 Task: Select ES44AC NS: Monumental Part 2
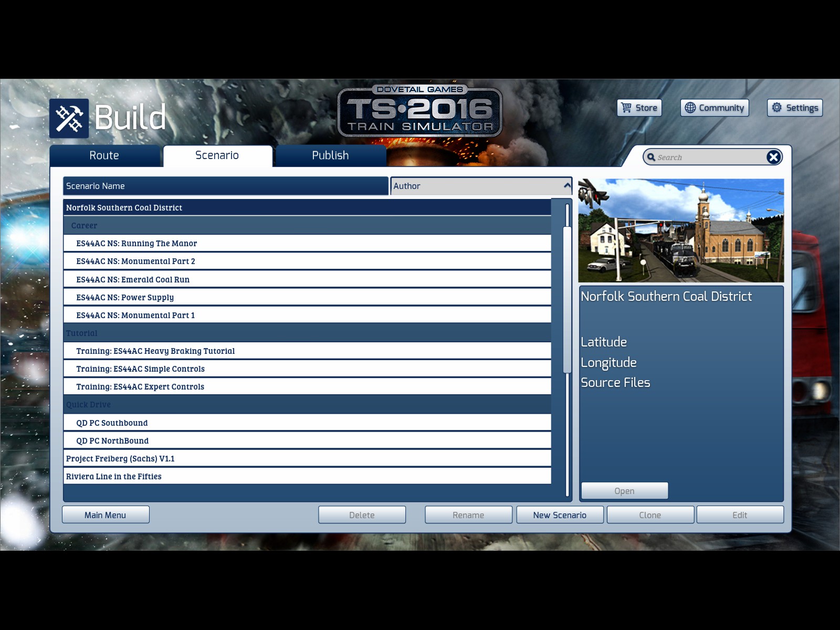coord(307,261)
